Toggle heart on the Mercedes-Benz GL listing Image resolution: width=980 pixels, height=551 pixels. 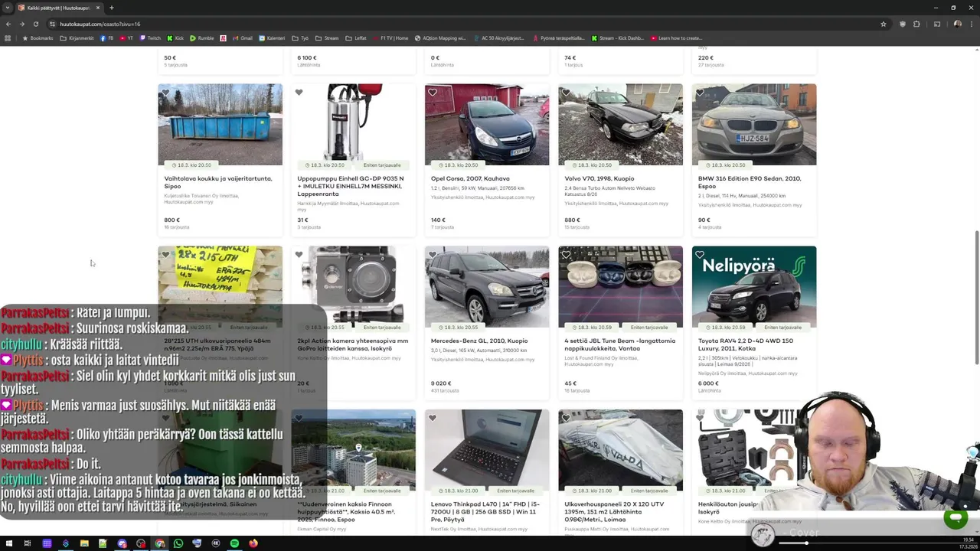coord(433,255)
